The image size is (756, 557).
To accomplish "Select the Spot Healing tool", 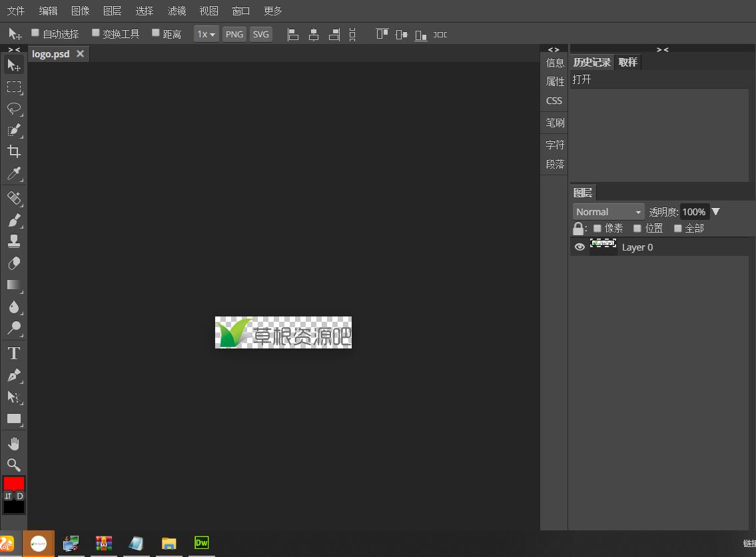I will coord(14,198).
